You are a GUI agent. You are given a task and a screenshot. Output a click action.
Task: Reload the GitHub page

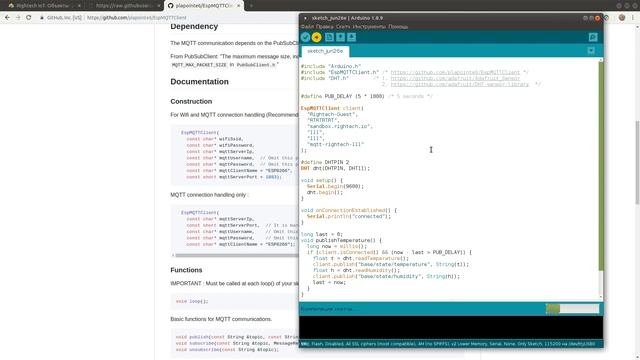29,18
